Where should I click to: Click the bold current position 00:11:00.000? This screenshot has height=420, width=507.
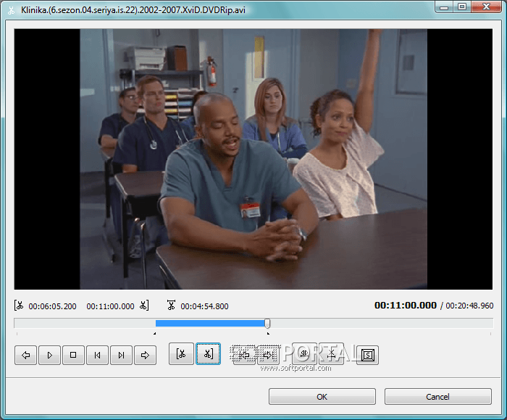coord(406,306)
